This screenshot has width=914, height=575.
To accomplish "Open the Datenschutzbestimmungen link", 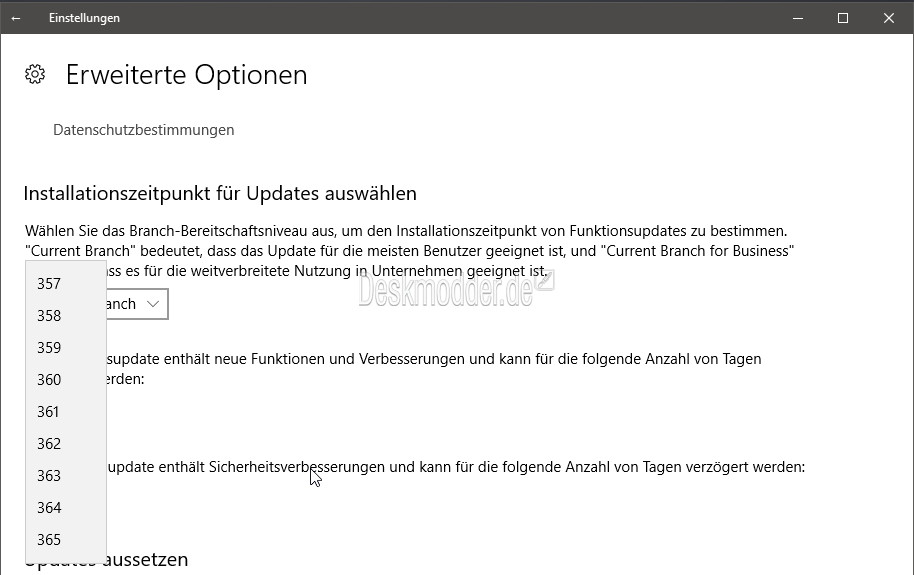I will pos(143,129).
